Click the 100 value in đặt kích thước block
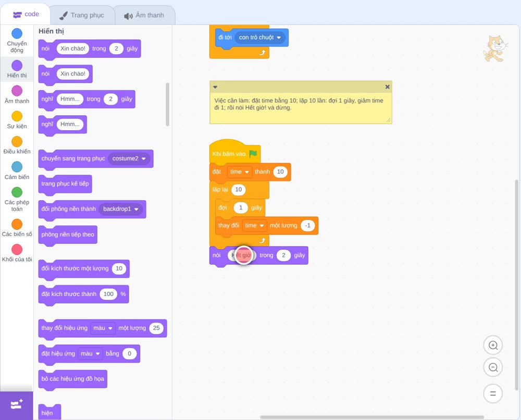This screenshot has height=420, width=521. [x=108, y=294]
